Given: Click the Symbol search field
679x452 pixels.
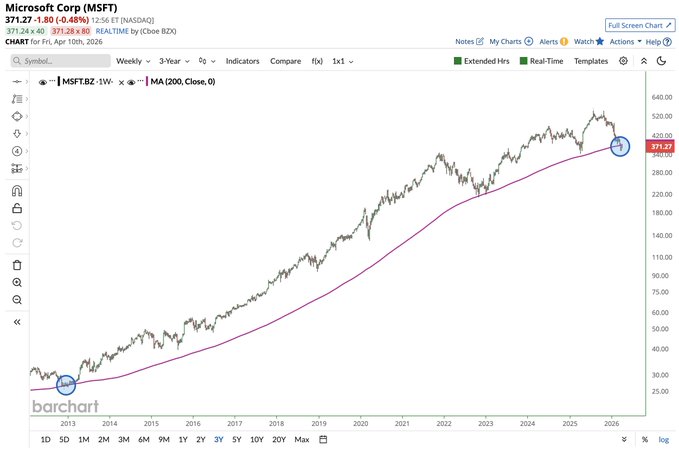Looking at the screenshot, I should [x=61, y=61].
